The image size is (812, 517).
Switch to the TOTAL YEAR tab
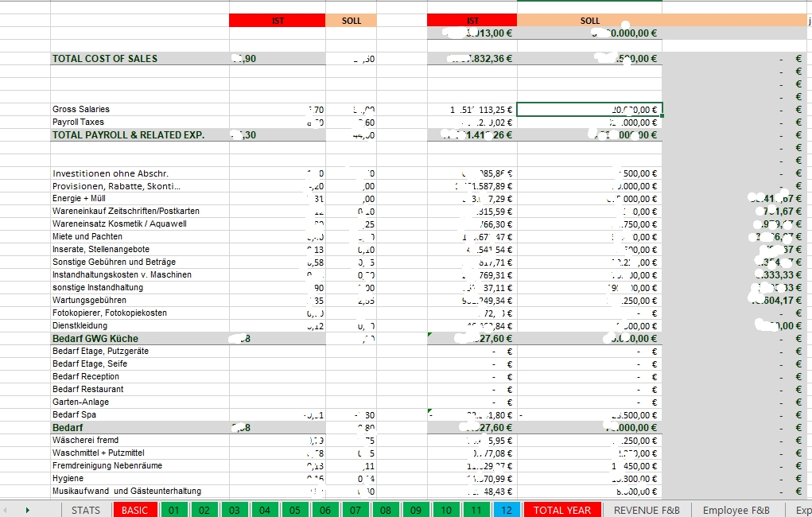[561, 510]
